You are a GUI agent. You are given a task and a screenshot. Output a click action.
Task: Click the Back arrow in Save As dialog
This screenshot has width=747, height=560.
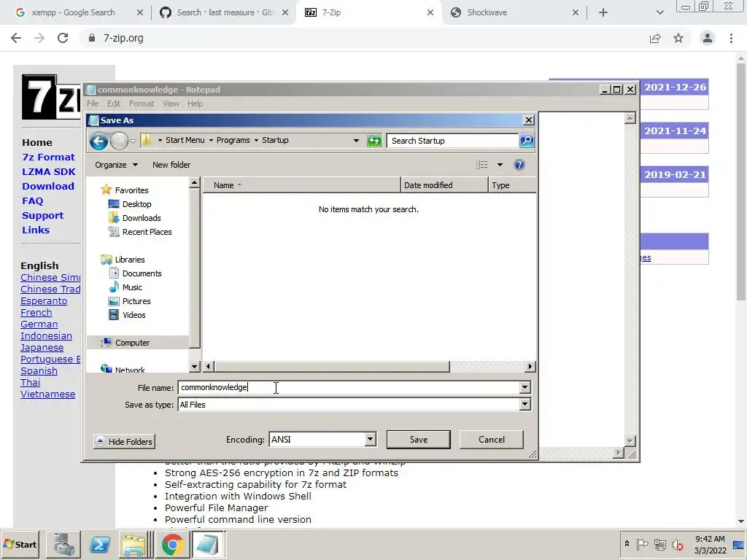click(98, 141)
